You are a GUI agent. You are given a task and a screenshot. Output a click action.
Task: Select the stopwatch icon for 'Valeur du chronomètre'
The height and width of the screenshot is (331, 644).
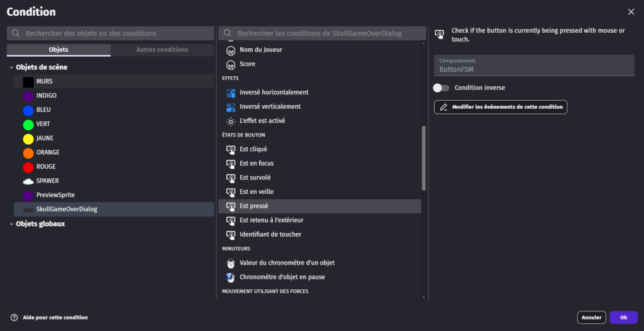point(230,263)
